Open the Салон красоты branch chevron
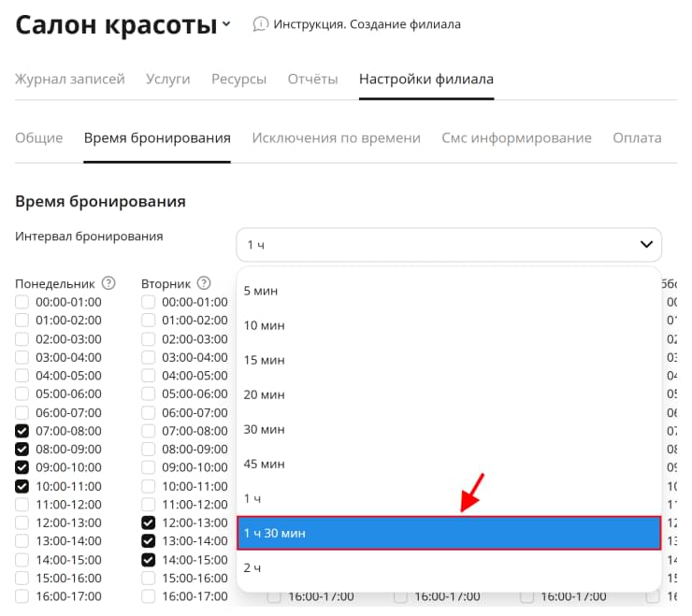This screenshot has height=616, width=692. click(x=226, y=23)
